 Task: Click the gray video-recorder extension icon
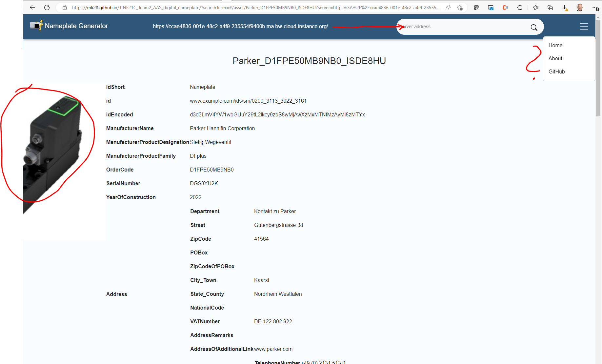pos(476,8)
